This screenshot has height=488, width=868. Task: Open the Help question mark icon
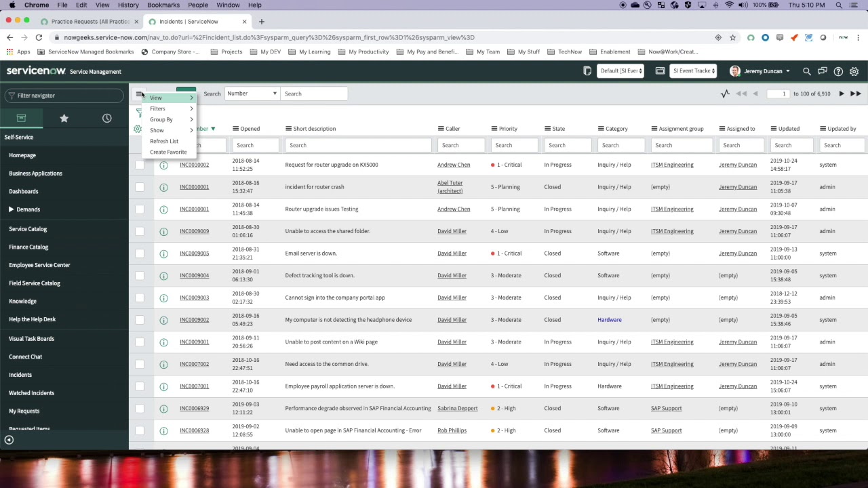(838, 71)
